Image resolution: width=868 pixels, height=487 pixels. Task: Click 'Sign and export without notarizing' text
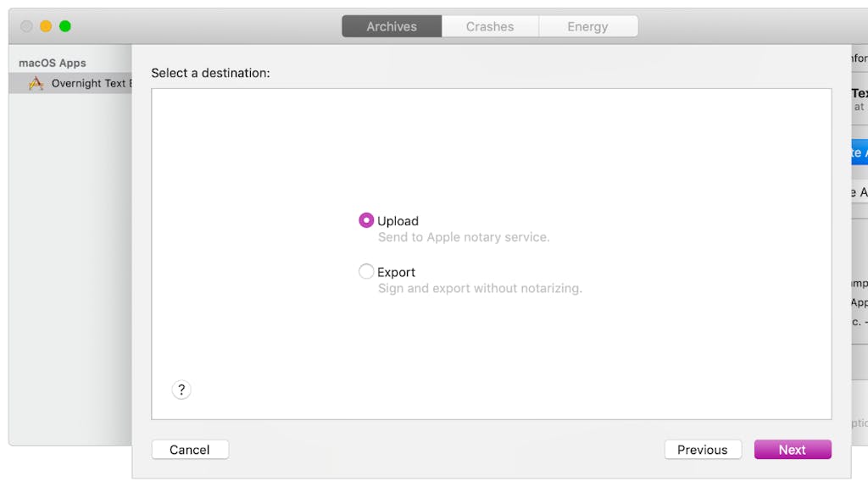(x=480, y=288)
